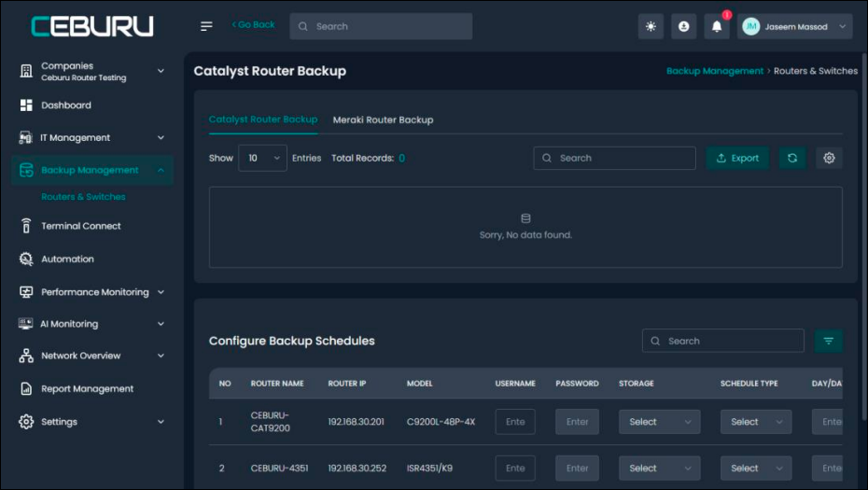Expand the Performance Monitoring chevron

(161, 292)
